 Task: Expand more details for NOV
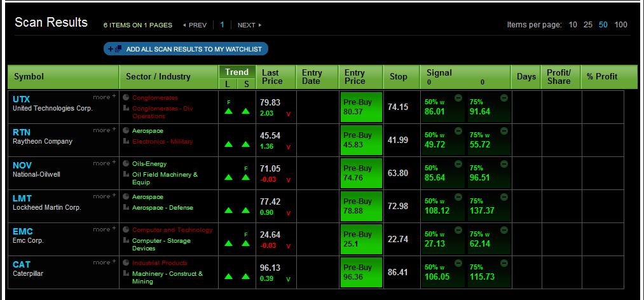(x=104, y=163)
